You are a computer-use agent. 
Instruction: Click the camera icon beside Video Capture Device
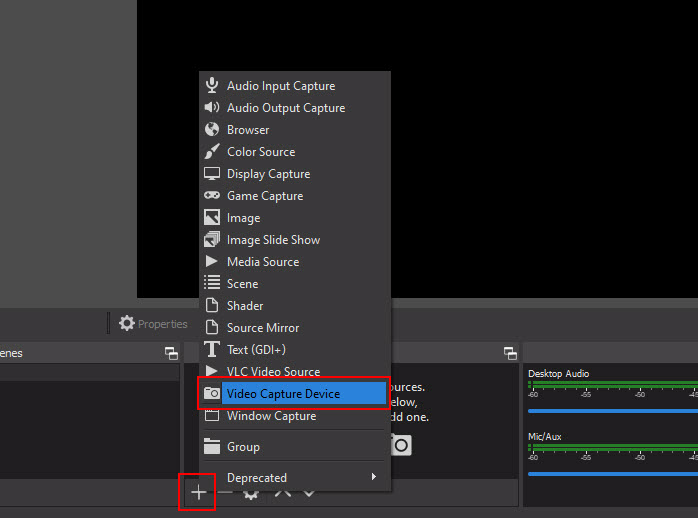click(212, 393)
